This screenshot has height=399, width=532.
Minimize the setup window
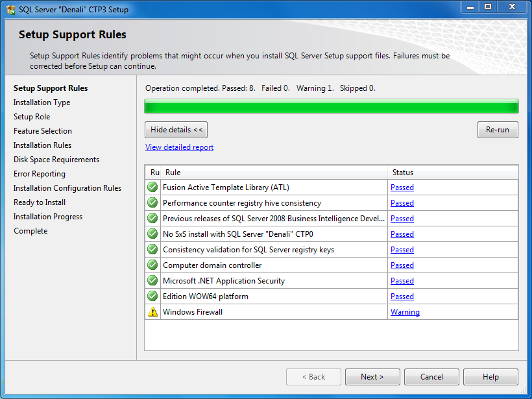coord(470,6)
